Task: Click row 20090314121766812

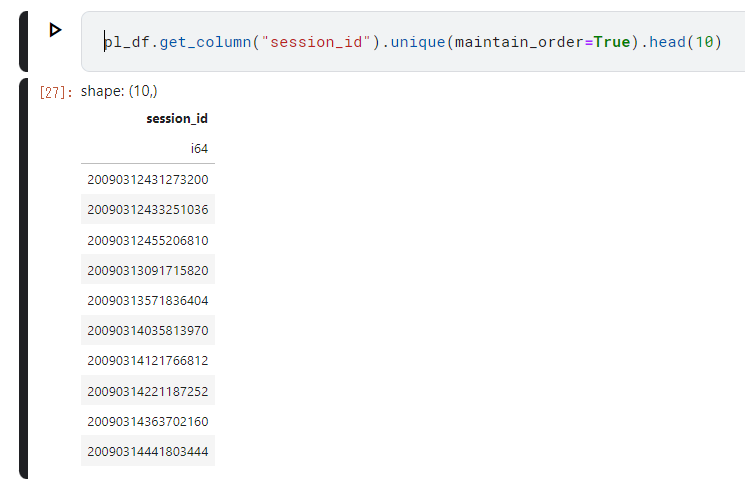Action: (x=148, y=360)
